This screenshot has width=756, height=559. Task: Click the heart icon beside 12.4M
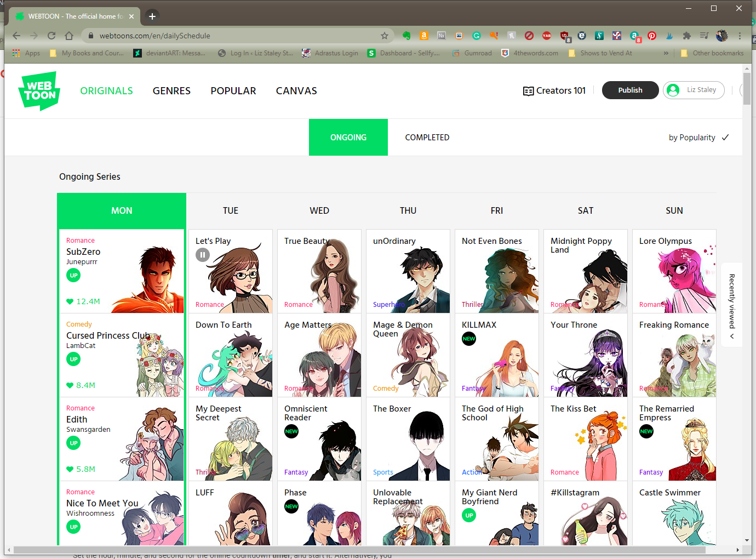[70, 301]
